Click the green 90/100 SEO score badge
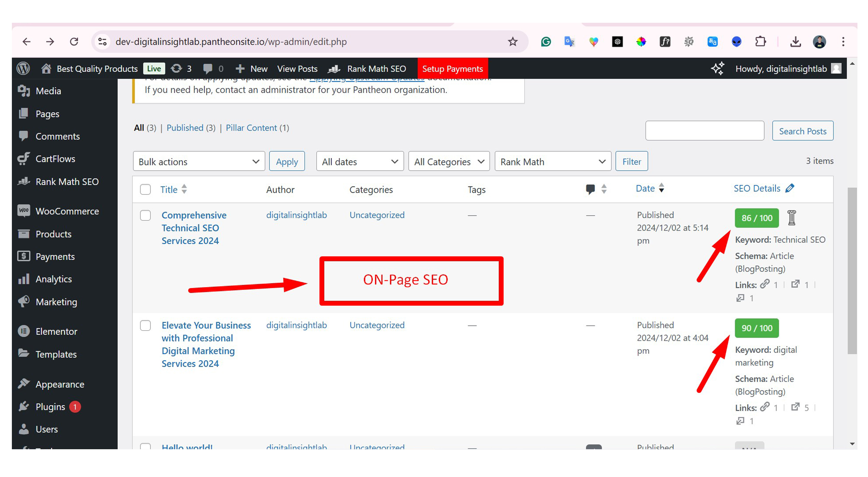Image resolution: width=868 pixels, height=477 pixels. [756, 328]
